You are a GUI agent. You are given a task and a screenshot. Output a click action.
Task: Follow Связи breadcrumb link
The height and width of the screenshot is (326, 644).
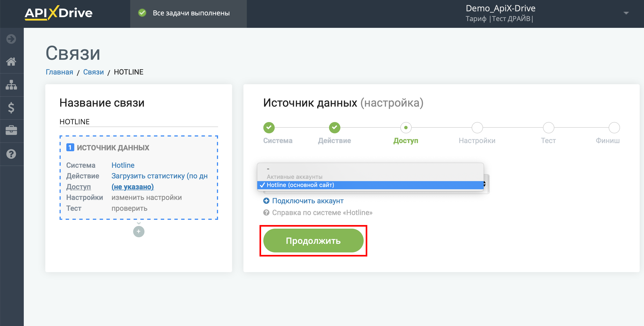point(94,72)
